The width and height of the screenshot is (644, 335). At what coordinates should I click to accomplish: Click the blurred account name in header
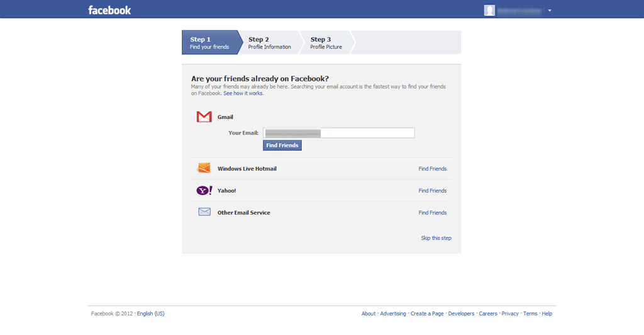click(x=519, y=11)
